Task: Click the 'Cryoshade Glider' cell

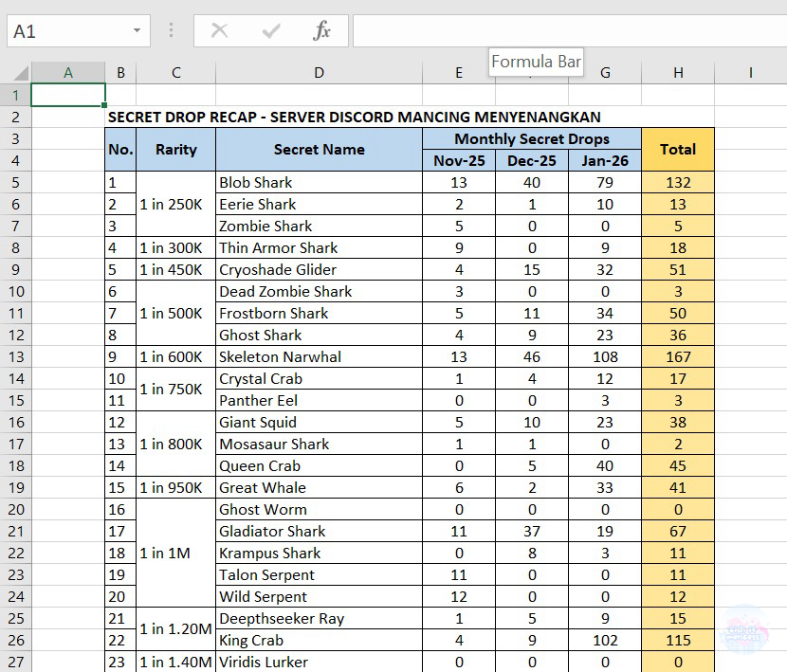Action: click(319, 269)
